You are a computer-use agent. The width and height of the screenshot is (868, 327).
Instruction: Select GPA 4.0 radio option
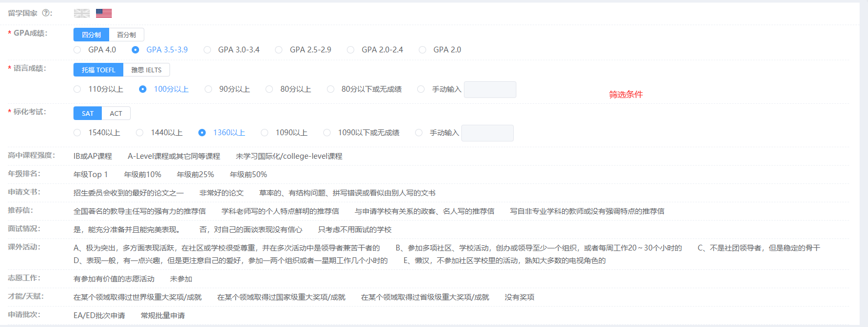(77, 50)
